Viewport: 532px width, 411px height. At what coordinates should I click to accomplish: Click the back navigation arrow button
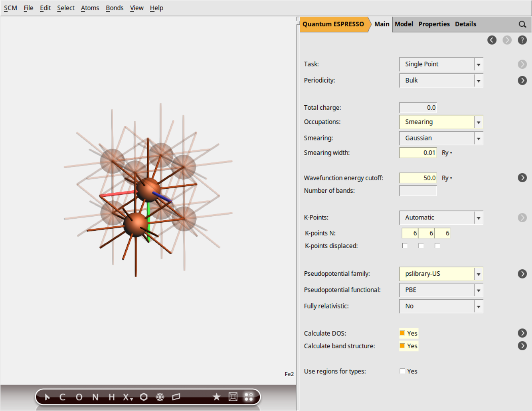pos(492,40)
